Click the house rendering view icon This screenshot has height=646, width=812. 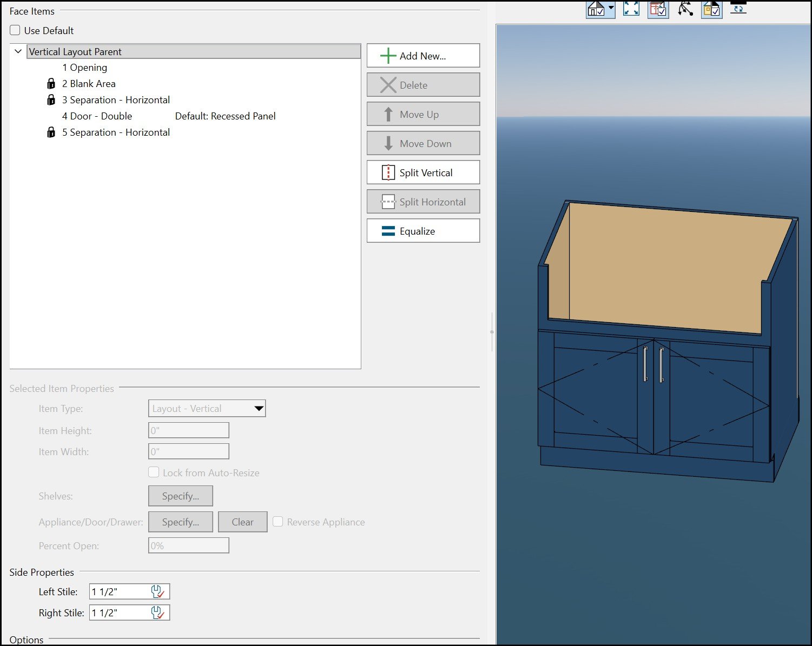pos(596,9)
